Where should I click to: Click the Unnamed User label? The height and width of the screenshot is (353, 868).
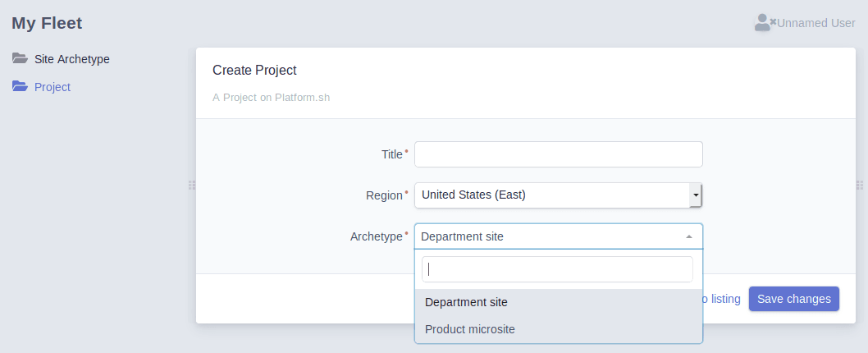click(x=816, y=23)
